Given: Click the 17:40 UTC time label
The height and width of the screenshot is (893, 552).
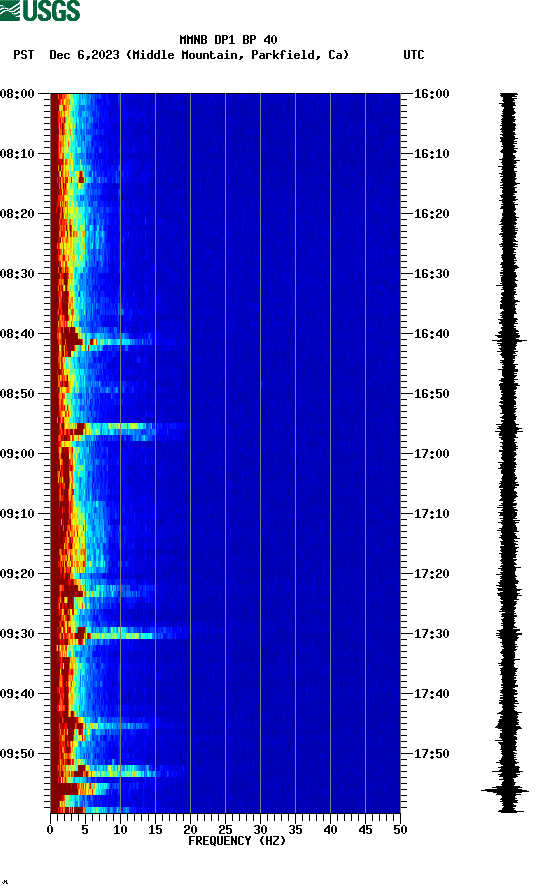Looking at the screenshot, I should click(431, 694).
